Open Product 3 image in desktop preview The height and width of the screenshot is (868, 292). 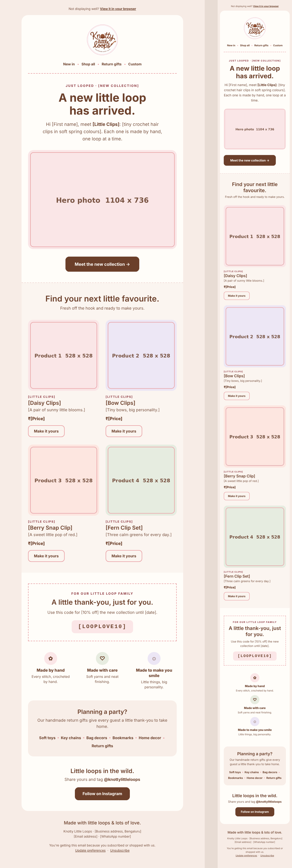click(64, 480)
